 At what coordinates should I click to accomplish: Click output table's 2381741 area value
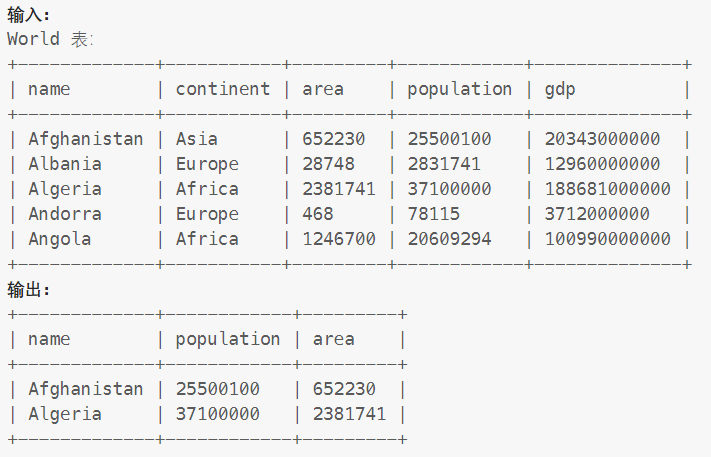(x=349, y=414)
